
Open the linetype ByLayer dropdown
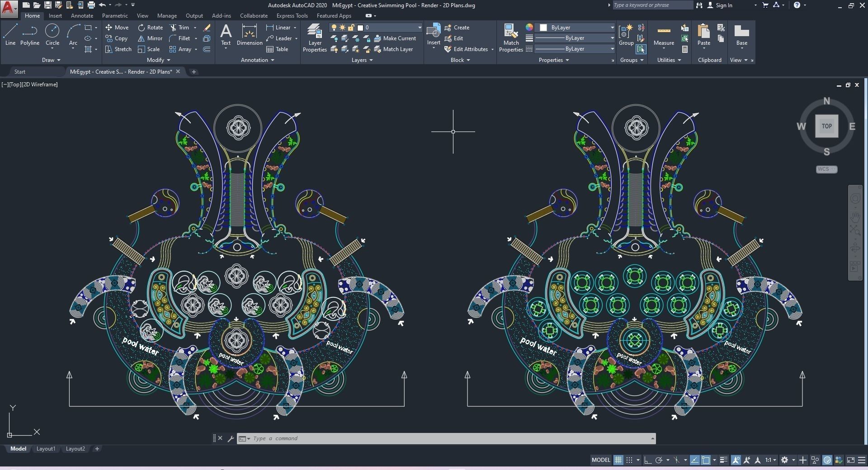pyautogui.click(x=575, y=49)
